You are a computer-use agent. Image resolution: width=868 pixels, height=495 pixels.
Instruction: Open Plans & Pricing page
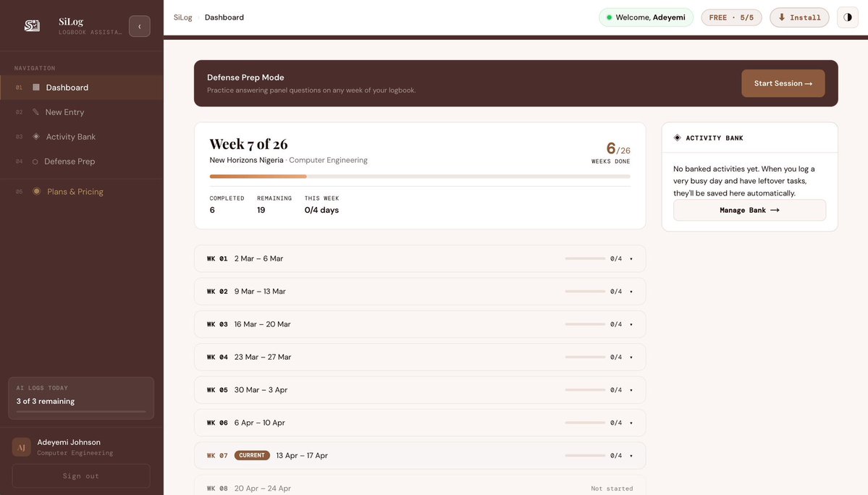tap(82, 191)
